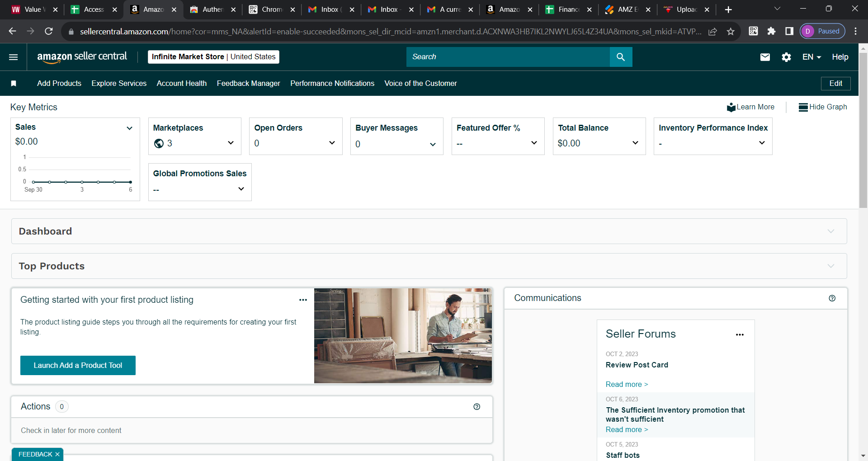Expand the Sales metric dropdown

tap(130, 128)
